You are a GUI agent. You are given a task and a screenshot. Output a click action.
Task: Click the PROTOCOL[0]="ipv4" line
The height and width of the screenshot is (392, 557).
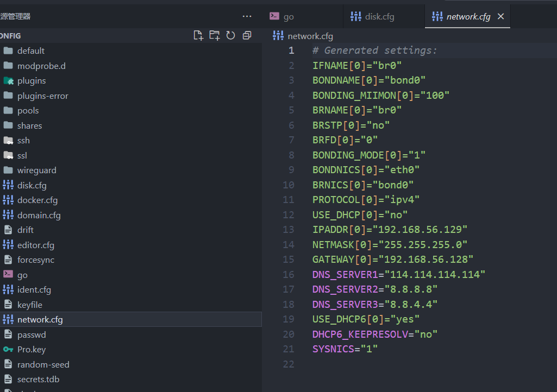click(x=366, y=200)
